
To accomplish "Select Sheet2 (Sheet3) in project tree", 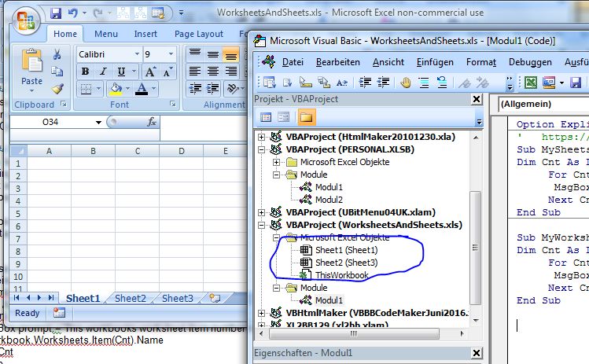I will click(x=346, y=263).
